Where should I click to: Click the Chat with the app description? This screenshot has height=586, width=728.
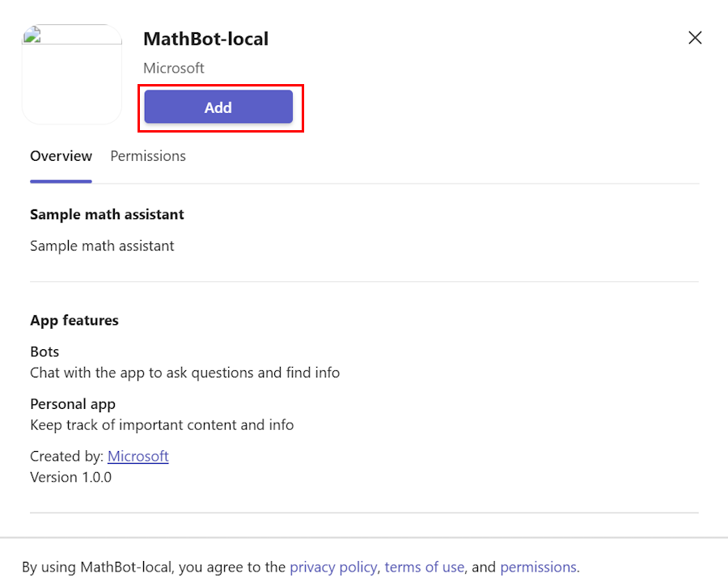tap(184, 373)
